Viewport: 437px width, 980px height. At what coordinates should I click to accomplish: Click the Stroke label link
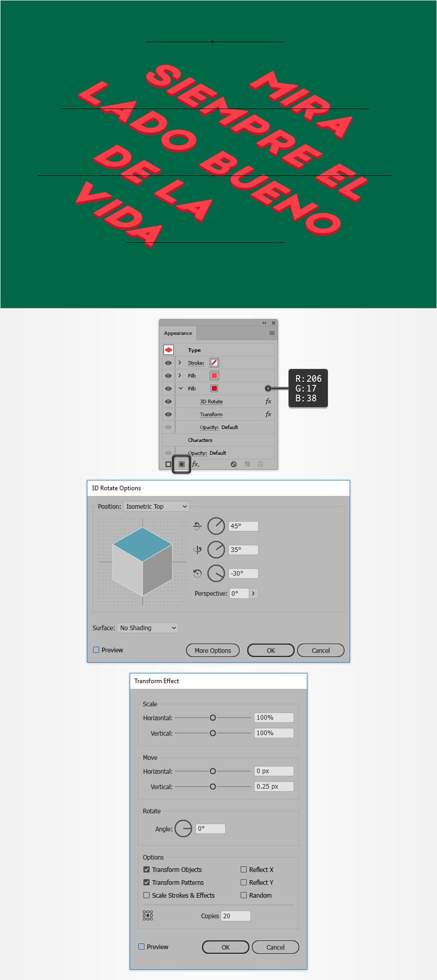coord(196,363)
